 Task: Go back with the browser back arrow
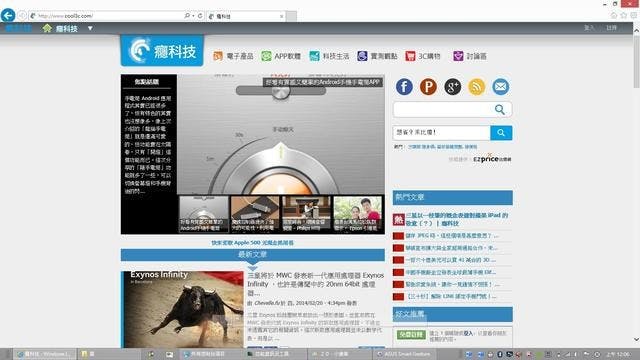click(8, 16)
